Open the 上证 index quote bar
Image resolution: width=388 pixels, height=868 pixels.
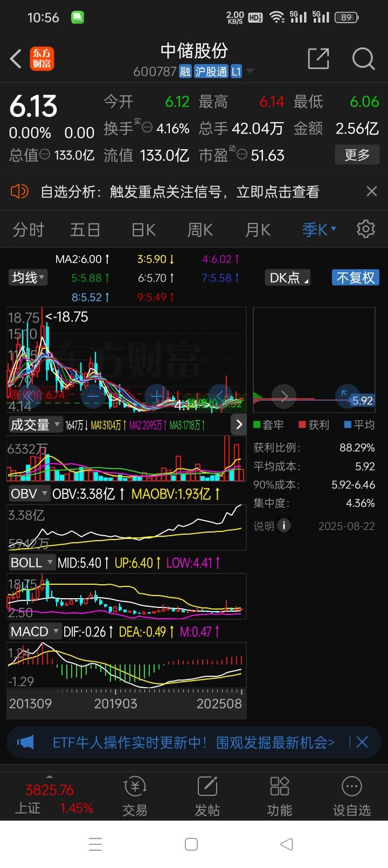click(54, 797)
